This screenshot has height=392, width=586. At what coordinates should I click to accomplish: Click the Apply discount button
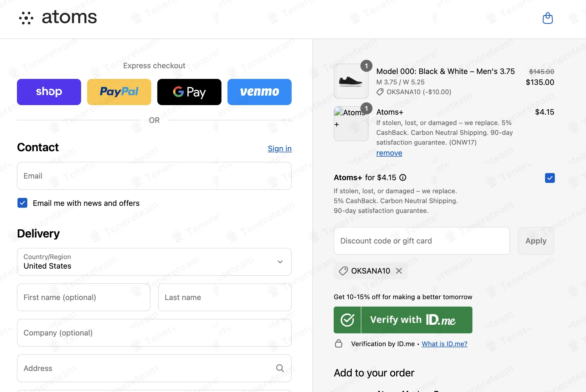[536, 241]
